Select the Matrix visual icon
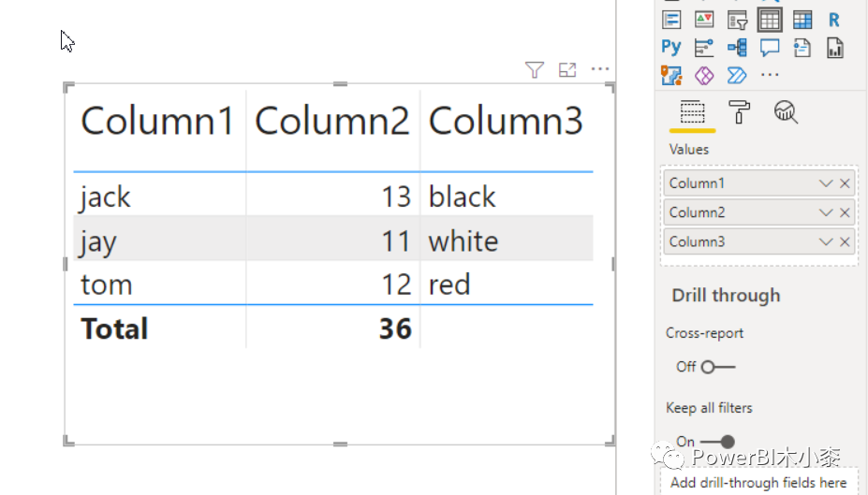This screenshot has width=868, height=495. tap(802, 20)
